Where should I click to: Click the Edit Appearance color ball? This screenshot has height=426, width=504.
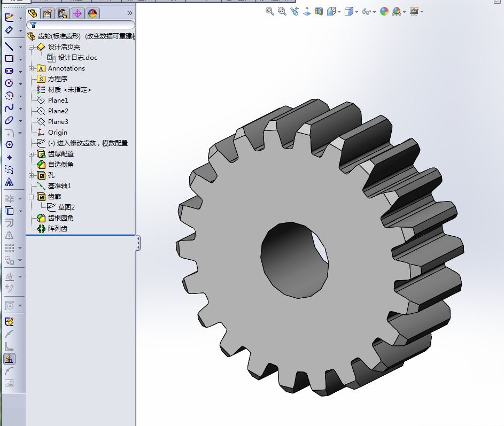[x=384, y=12]
